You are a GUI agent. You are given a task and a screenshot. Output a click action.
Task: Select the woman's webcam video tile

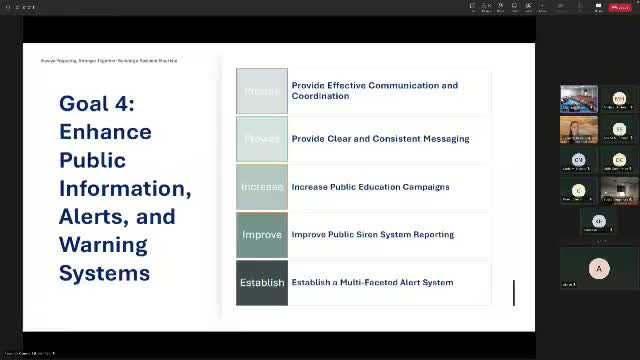579,129
